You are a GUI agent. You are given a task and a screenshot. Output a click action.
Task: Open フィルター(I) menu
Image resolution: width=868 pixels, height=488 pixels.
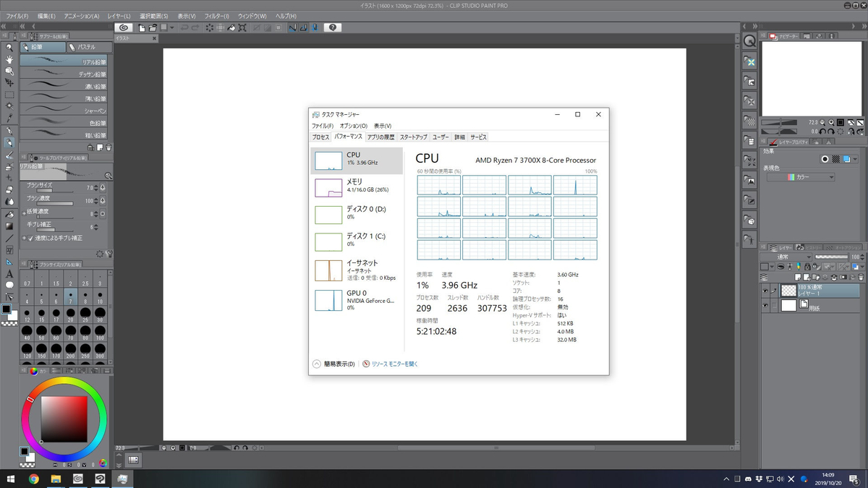pyautogui.click(x=216, y=16)
